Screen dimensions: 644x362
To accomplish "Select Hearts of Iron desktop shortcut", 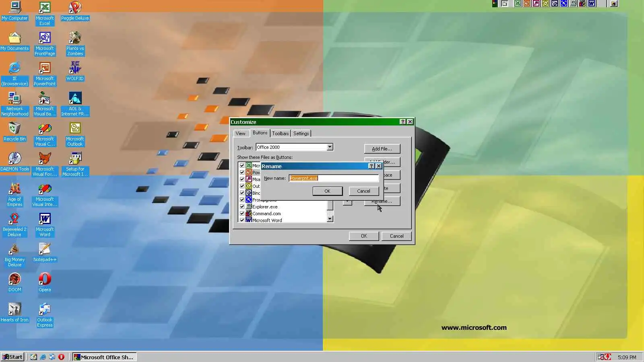I will (x=14, y=313).
